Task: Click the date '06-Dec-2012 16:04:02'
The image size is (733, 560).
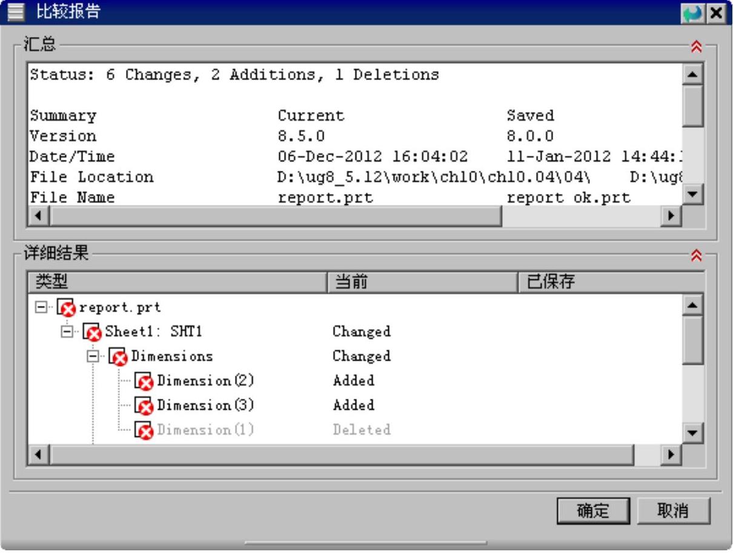Action: (x=373, y=156)
